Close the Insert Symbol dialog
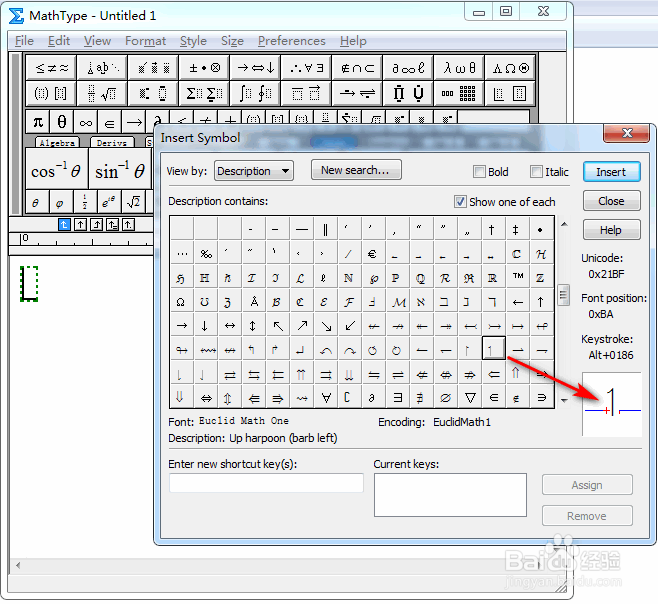This screenshot has width=658, height=604. coord(627,133)
